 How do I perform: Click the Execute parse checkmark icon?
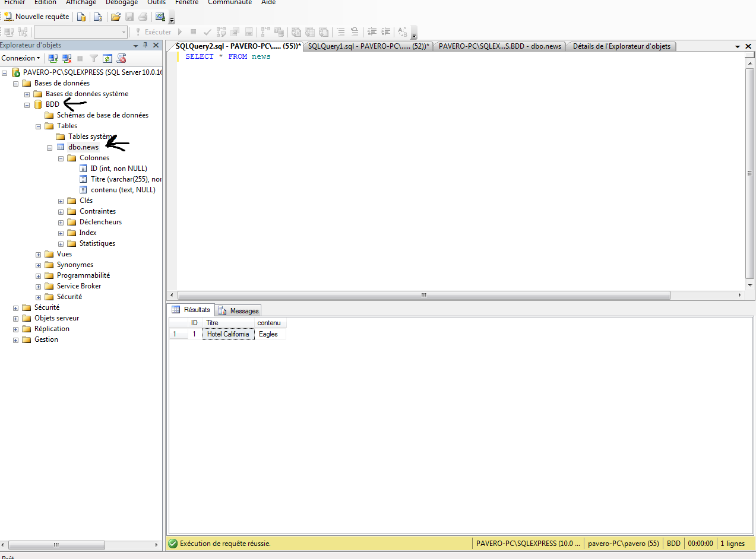(x=207, y=31)
